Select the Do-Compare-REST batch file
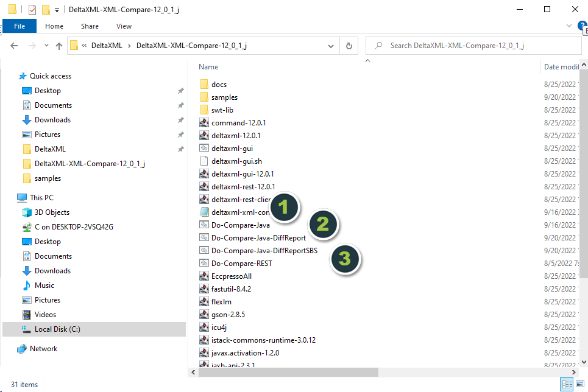The height and width of the screenshot is (392, 588). (x=241, y=264)
